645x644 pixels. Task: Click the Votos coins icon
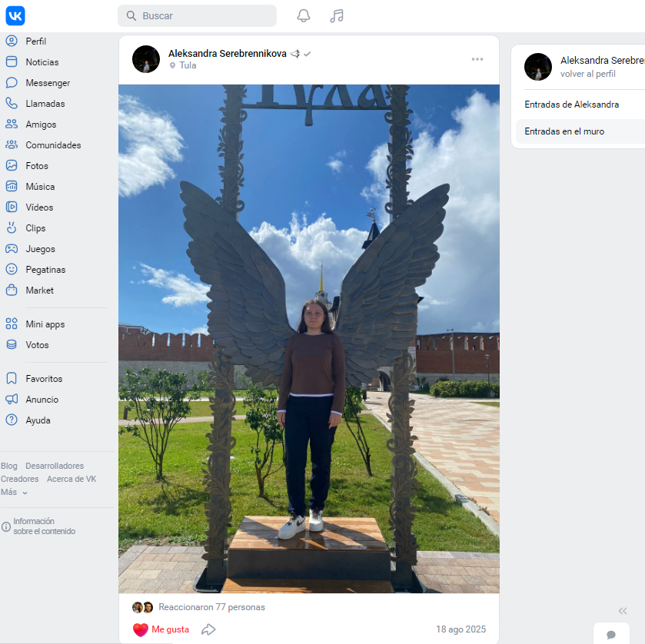(x=12, y=344)
